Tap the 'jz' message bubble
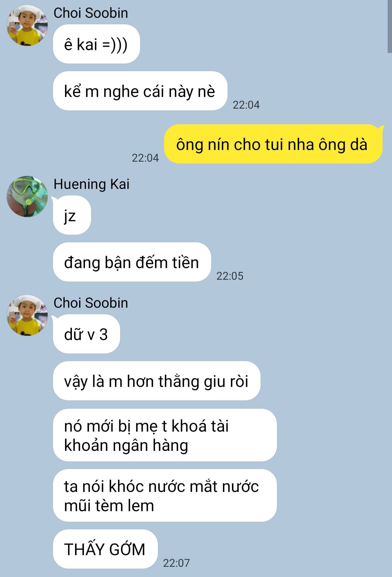Image resolution: width=392 pixels, height=577 pixels. pos(72,215)
